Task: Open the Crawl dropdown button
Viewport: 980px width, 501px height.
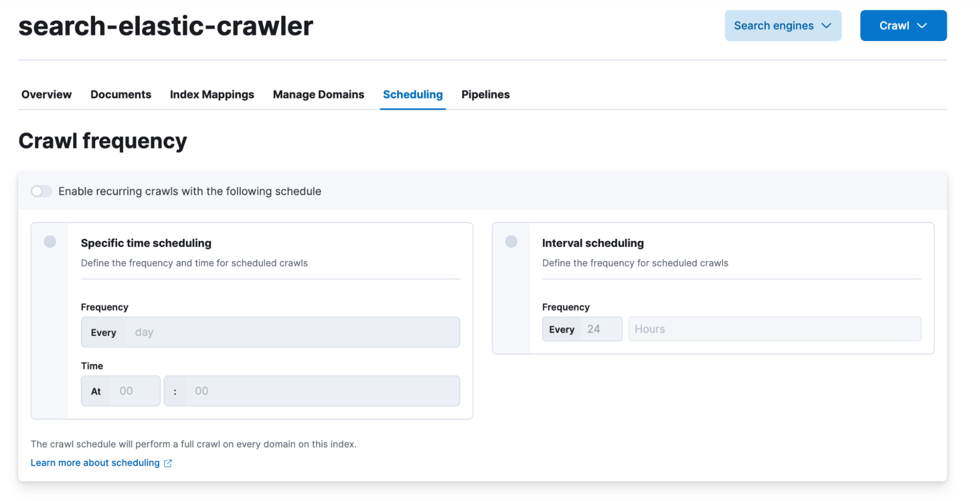Action: (903, 25)
